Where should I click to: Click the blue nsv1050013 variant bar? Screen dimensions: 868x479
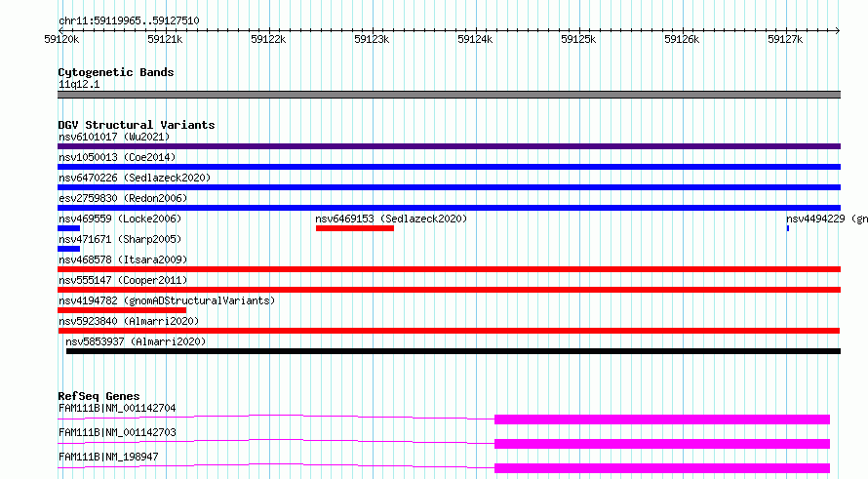pyautogui.click(x=449, y=167)
